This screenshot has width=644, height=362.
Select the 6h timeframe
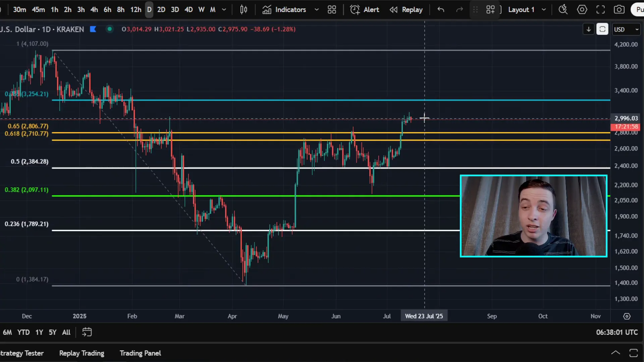(x=107, y=9)
